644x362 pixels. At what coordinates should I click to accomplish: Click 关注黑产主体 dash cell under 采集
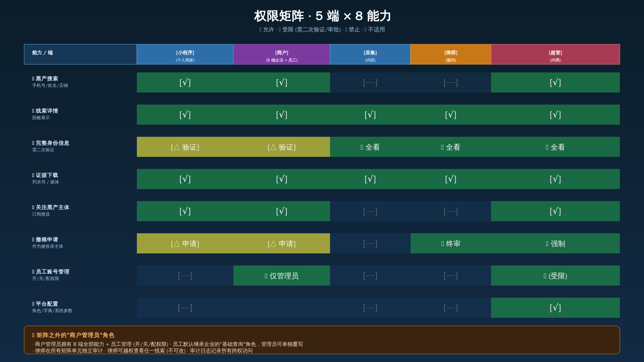coord(370,211)
